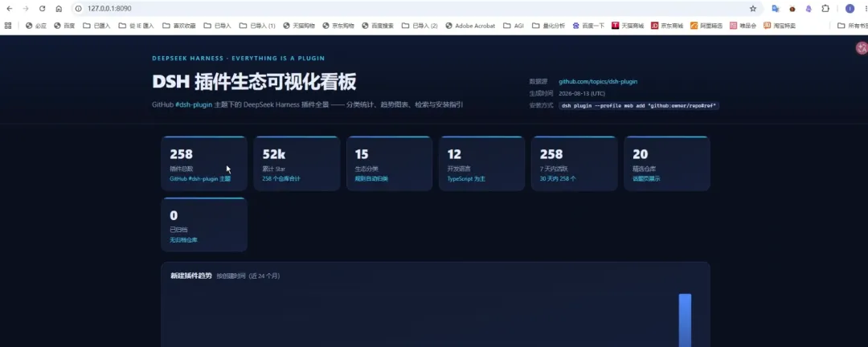Click the tall blue bar in trend chart
This screenshot has height=347, width=868.
pyautogui.click(x=685, y=320)
